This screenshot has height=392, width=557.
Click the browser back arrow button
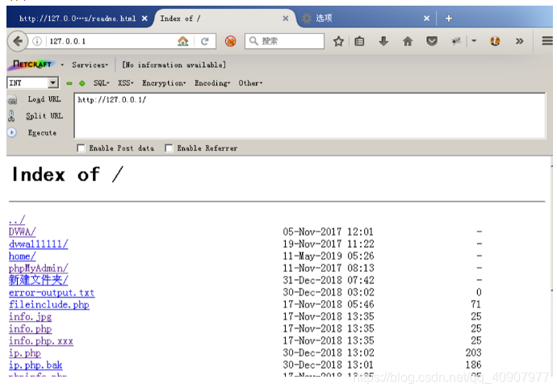pyautogui.click(x=18, y=41)
